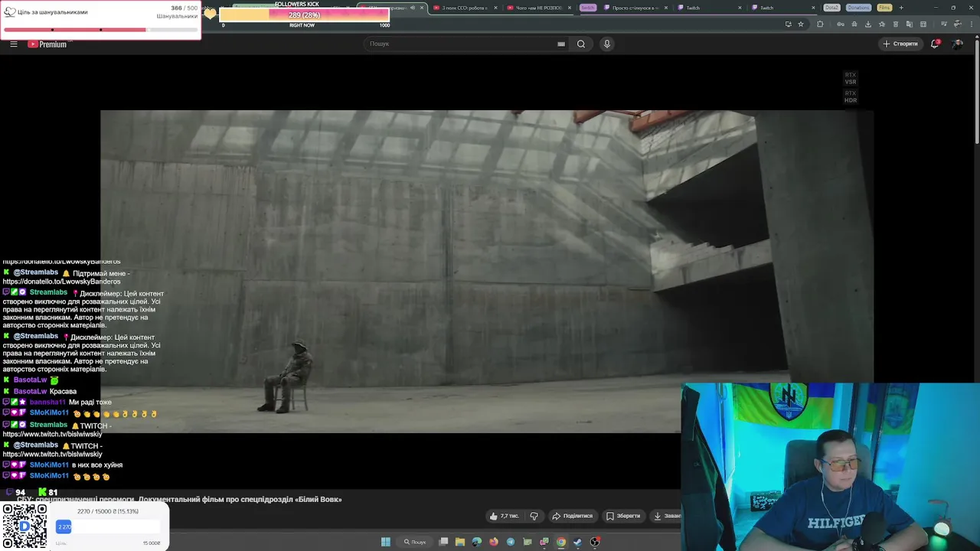The image size is (980, 551).
Task: Focus the YouTube Пошук search field
Action: pyautogui.click(x=462, y=44)
